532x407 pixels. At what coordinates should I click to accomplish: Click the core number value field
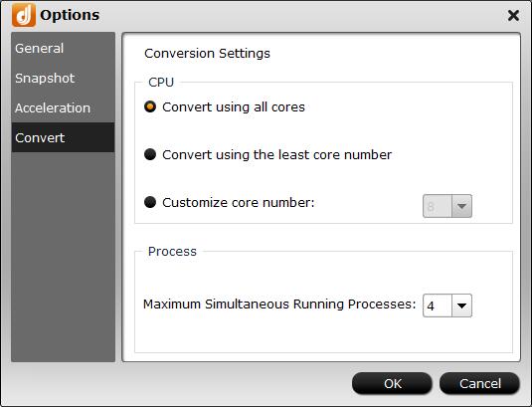tap(438, 206)
